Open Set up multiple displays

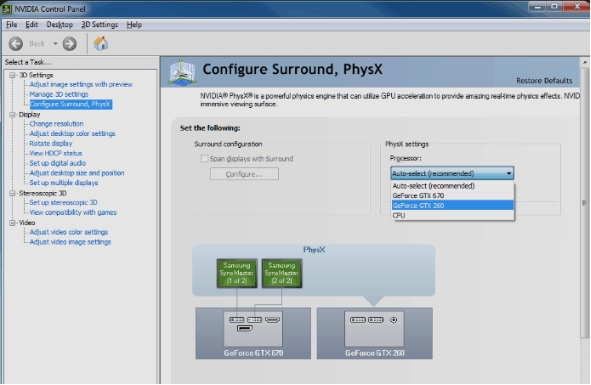tap(64, 183)
